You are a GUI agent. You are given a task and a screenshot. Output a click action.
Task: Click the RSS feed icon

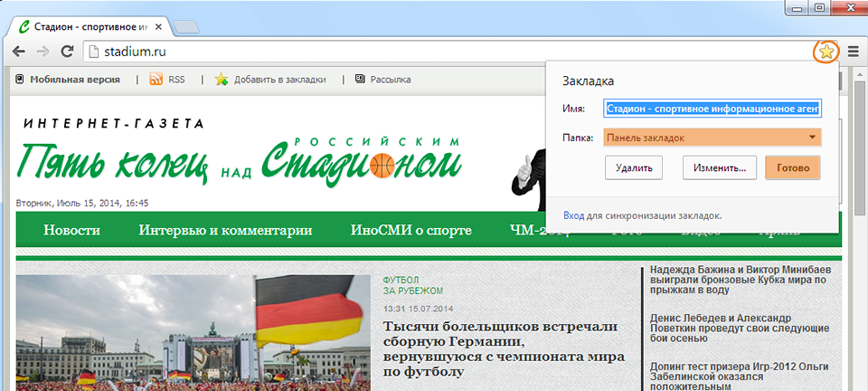point(156,80)
